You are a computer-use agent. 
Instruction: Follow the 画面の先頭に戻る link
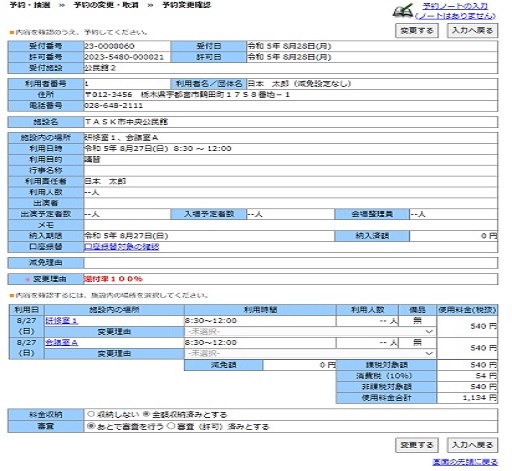(465, 462)
